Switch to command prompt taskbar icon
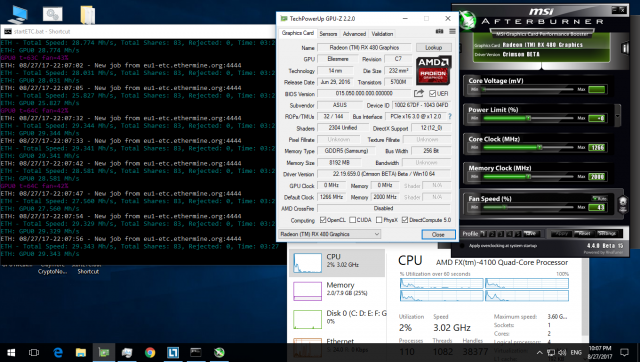Viewport: 640px width, 362px height. 196,352
